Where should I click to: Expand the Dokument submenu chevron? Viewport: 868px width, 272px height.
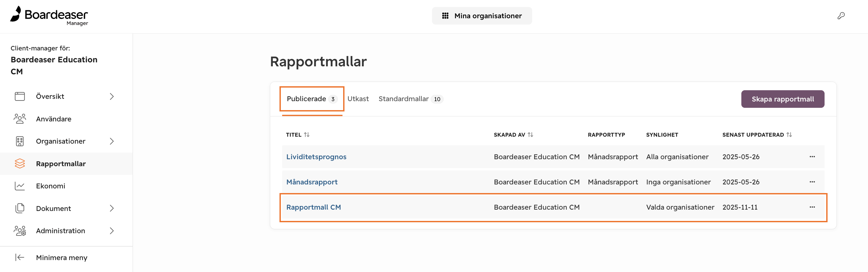pos(112,208)
